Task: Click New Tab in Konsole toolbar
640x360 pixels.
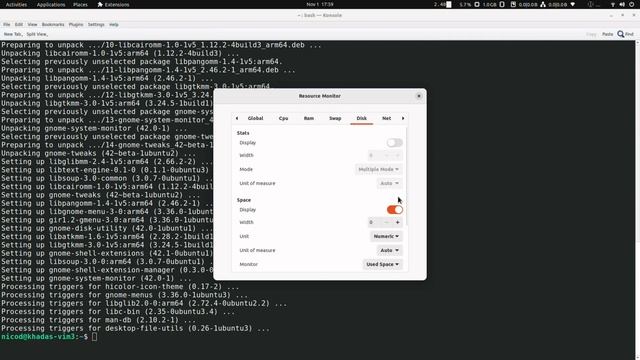Action: coord(13,34)
